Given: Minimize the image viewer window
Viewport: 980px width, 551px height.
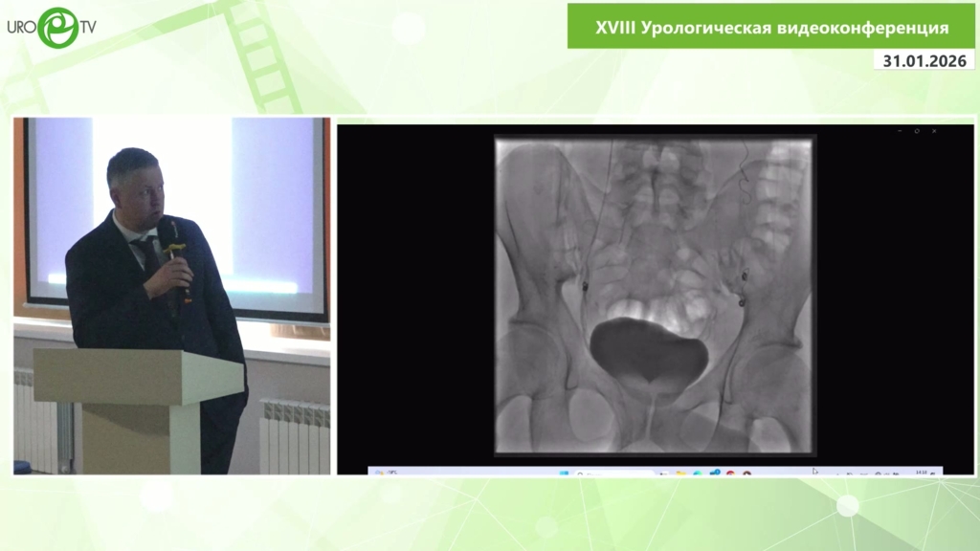Looking at the screenshot, I should pos(899,131).
